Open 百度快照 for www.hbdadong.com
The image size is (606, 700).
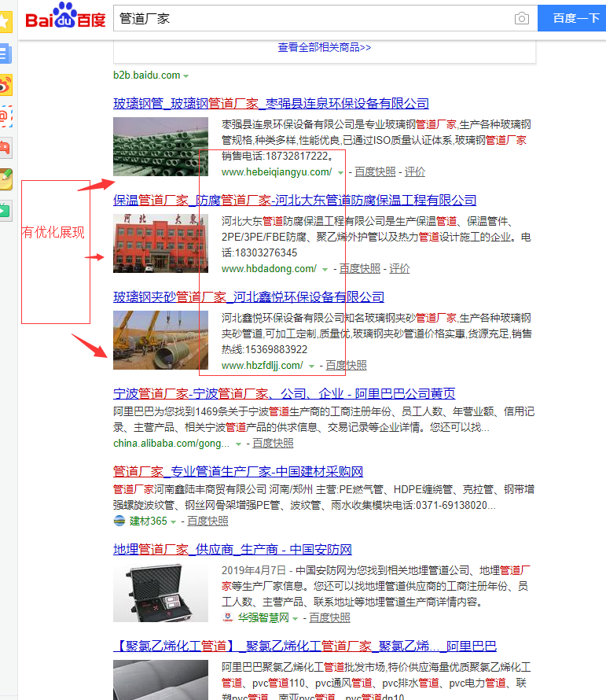pos(360,269)
